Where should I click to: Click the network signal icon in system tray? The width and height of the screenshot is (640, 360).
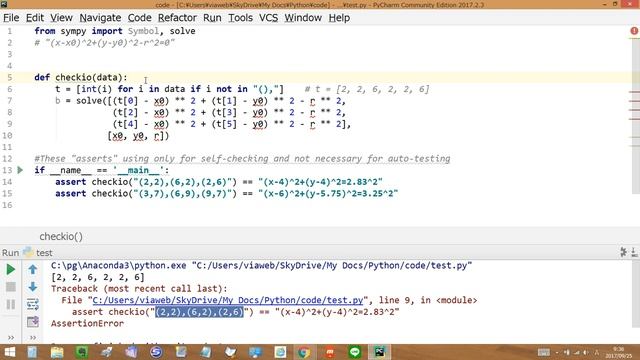pyautogui.click(x=576, y=352)
